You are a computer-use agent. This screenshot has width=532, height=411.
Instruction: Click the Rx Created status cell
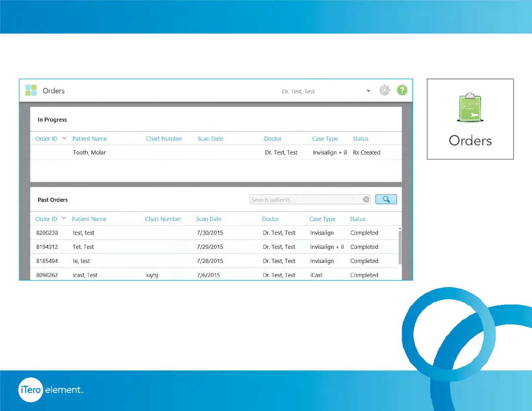[367, 152]
